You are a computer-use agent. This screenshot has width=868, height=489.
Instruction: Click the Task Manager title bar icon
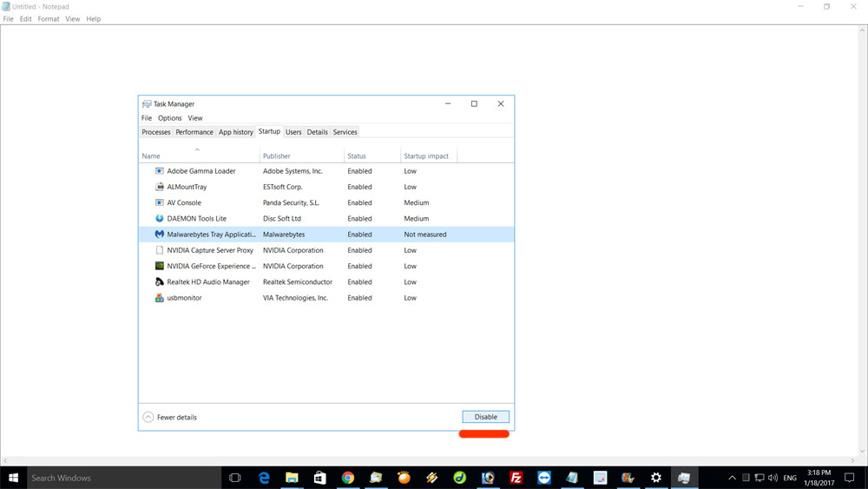coord(147,104)
